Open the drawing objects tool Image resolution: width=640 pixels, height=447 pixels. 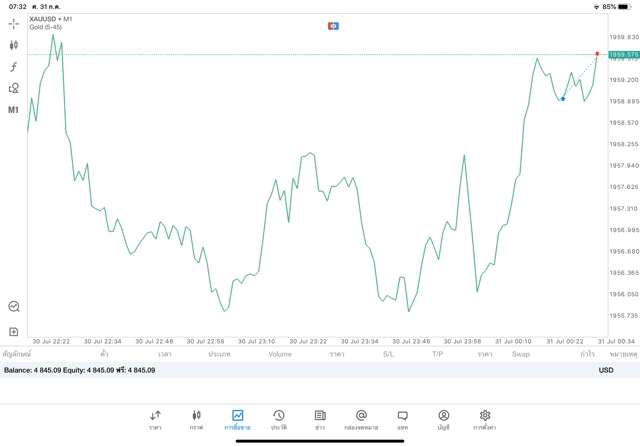click(x=14, y=88)
